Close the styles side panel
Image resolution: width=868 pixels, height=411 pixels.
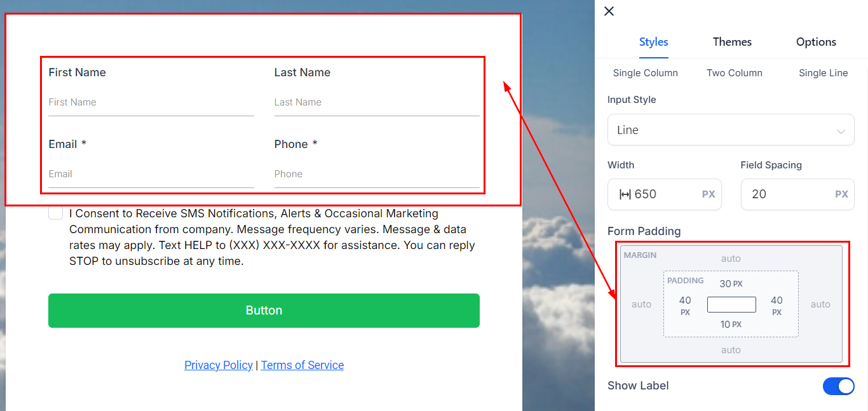point(609,11)
